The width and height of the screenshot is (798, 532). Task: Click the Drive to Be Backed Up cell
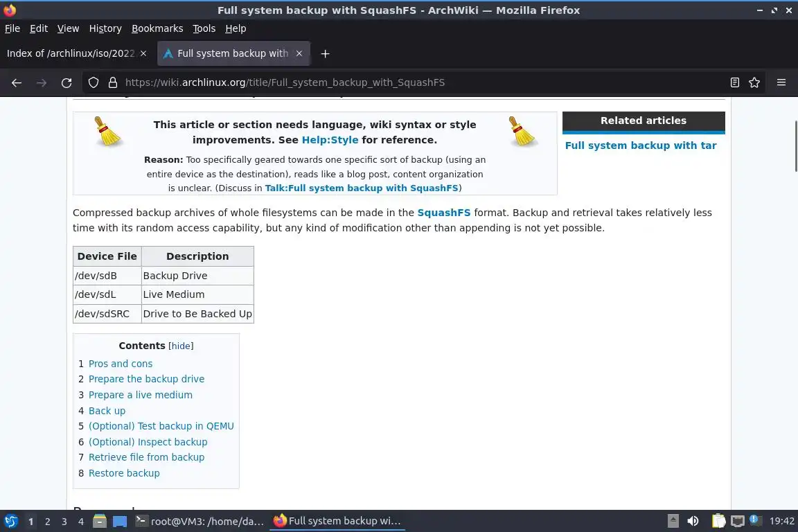pyautogui.click(x=197, y=314)
